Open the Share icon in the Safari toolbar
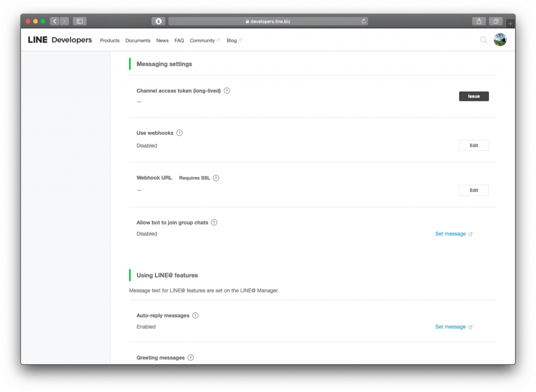This screenshot has height=392, width=536. (479, 21)
